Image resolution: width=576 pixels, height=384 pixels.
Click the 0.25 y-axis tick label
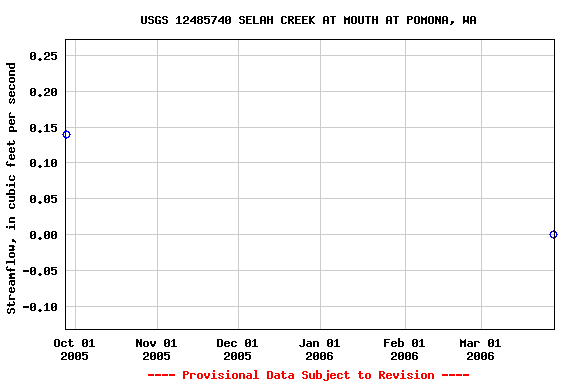point(43,56)
